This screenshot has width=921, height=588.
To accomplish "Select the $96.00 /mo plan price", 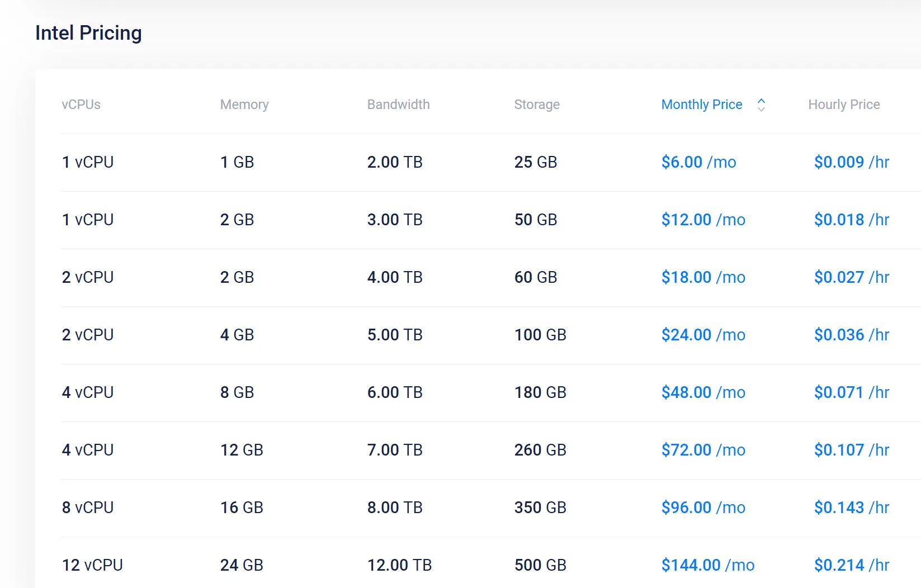I will [703, 508].
